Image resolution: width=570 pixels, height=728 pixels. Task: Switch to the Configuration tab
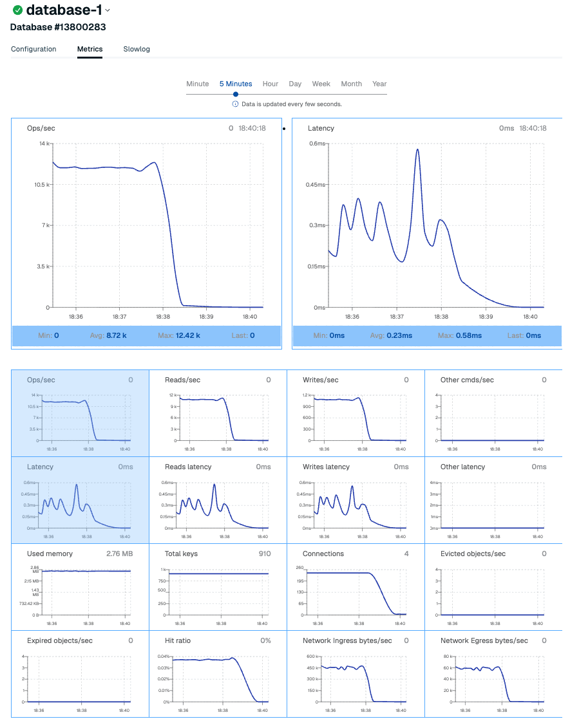(x=33, y=49)
